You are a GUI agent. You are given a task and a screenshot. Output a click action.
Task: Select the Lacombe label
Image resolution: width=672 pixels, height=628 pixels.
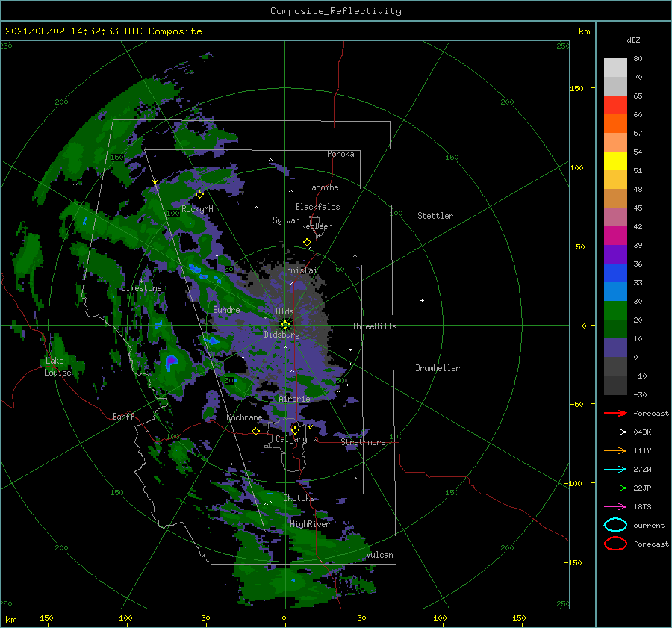[323, 187]
